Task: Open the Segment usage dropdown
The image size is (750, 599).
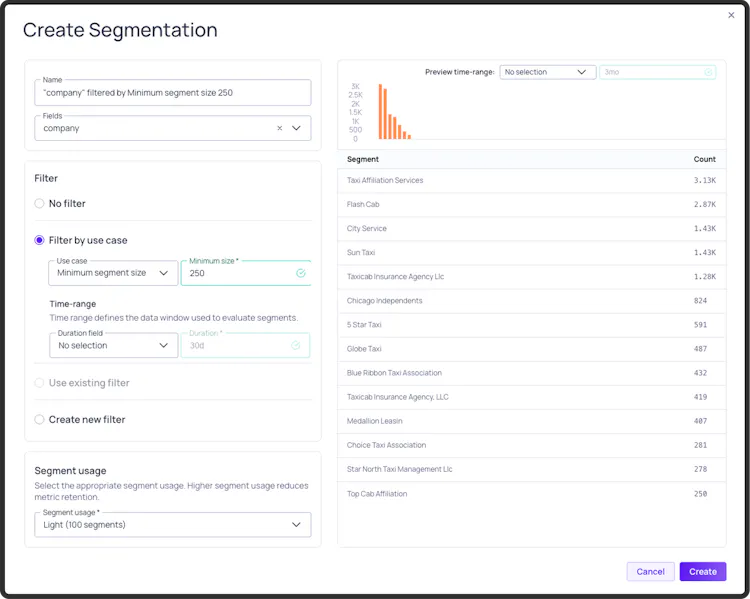Action: click(x=173, y=525)
